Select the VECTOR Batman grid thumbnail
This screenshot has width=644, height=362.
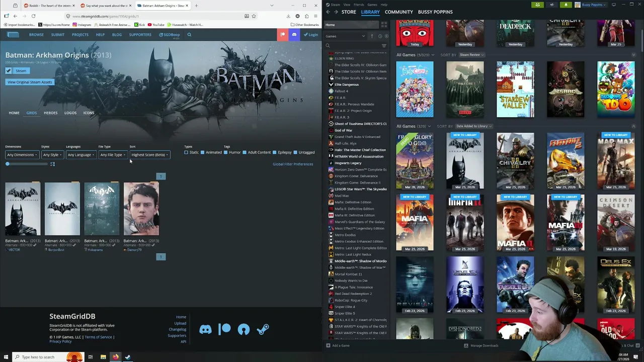click(x=23, y=209)
